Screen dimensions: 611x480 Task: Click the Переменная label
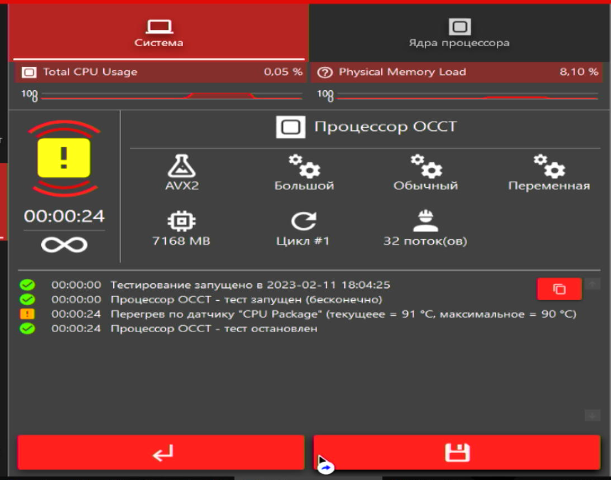point(549,186)
